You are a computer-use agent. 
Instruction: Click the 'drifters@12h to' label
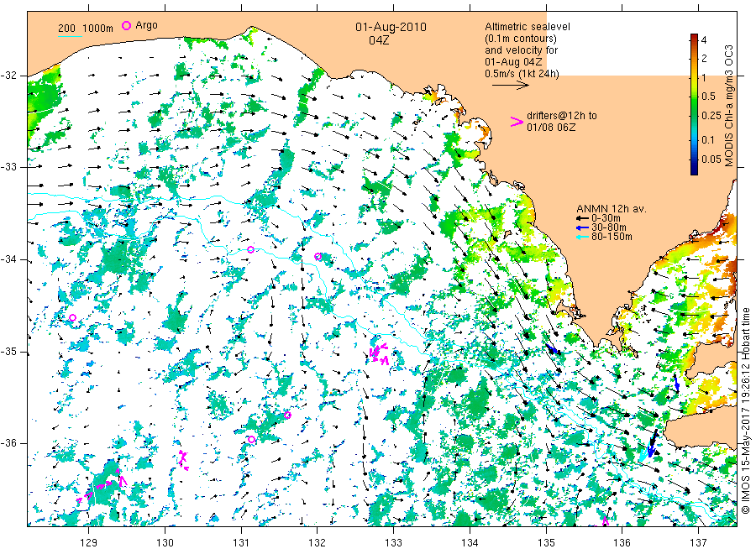pyautogui.click(x=562, y=116)
